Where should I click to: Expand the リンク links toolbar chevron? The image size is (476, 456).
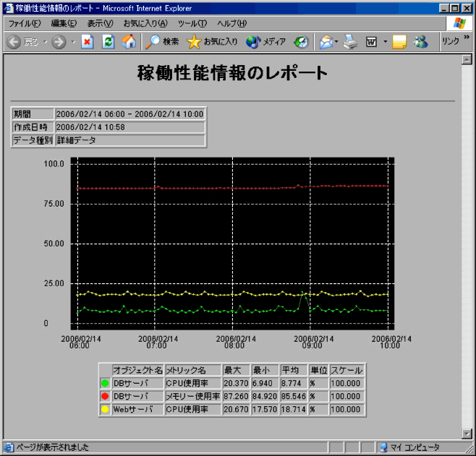pyautogui.click(x=467, y=40)
